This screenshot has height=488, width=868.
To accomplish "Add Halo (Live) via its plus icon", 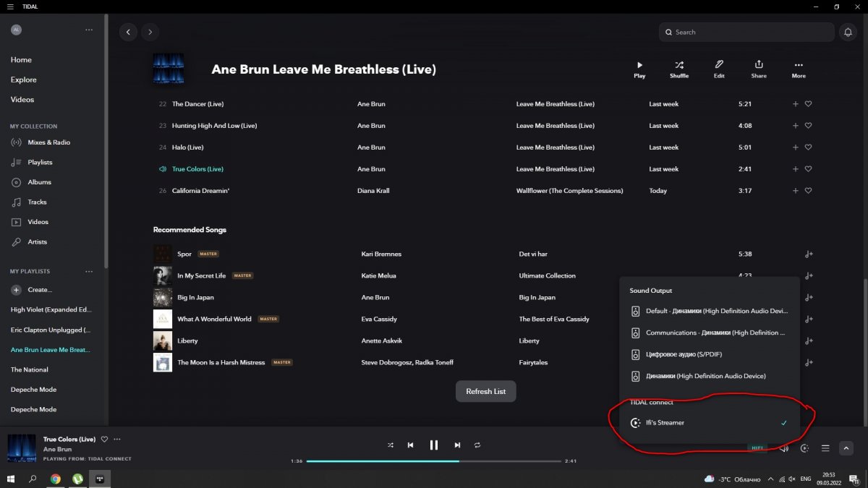I will (796, 147).
